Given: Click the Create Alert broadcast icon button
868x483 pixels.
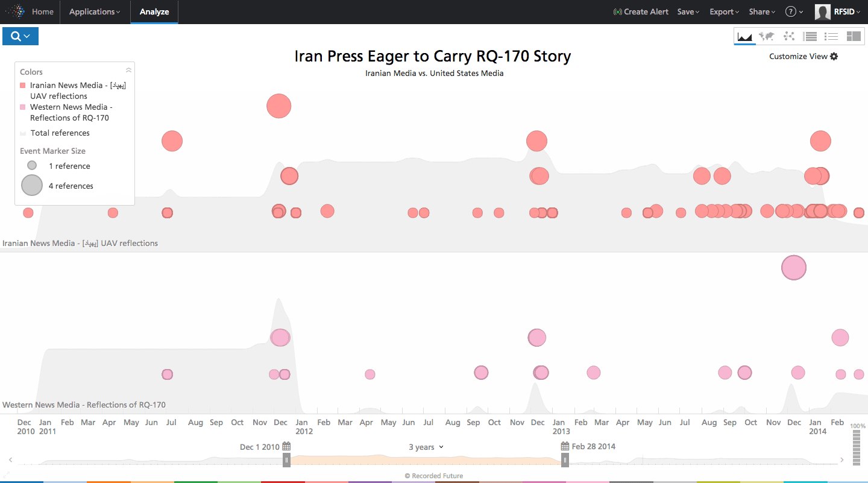Looking at the screenshot, I should pos(641,11).
